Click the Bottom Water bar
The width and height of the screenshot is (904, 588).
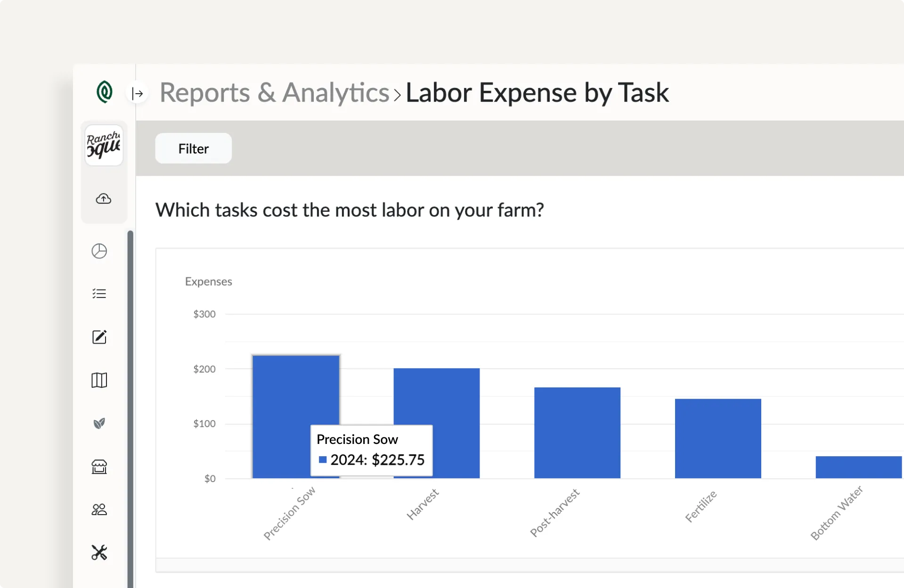(858, 467)
